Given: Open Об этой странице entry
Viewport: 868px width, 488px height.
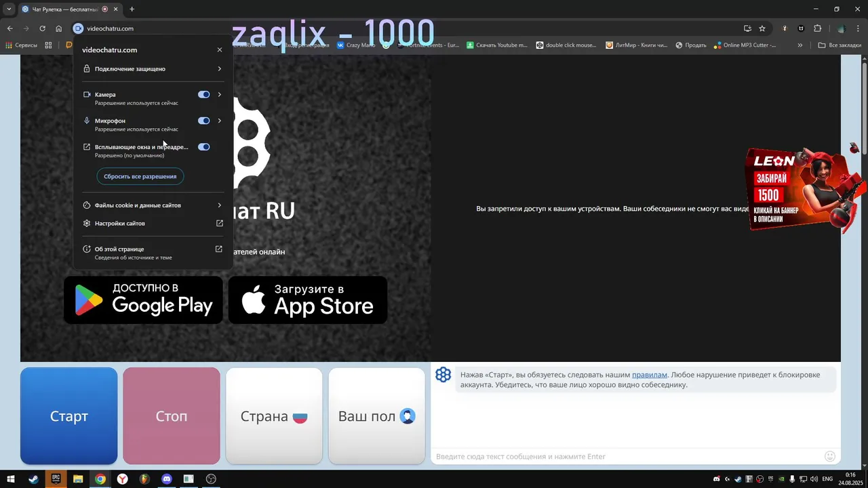Looking at the screenshot, I should [153, 253].
